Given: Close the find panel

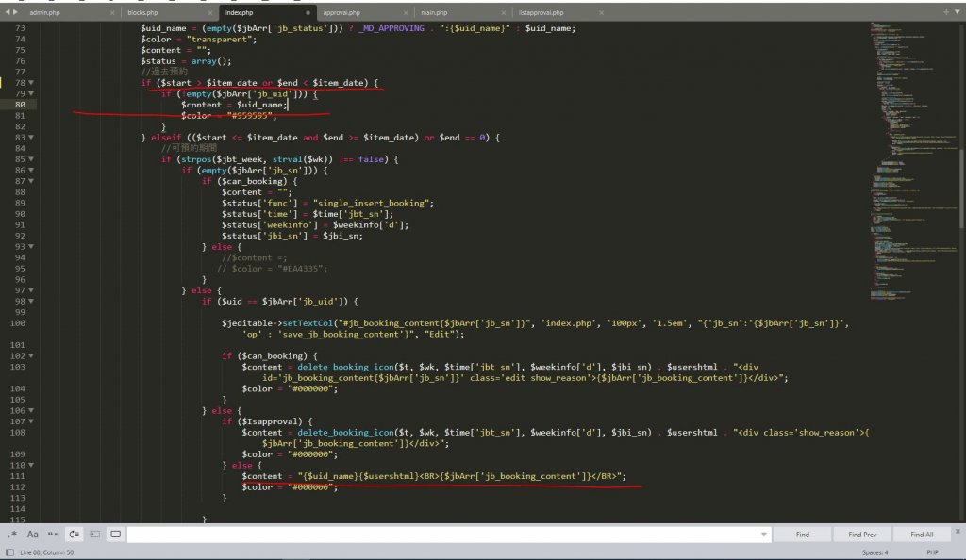Looking at the screenshot, I should (958, 531).
